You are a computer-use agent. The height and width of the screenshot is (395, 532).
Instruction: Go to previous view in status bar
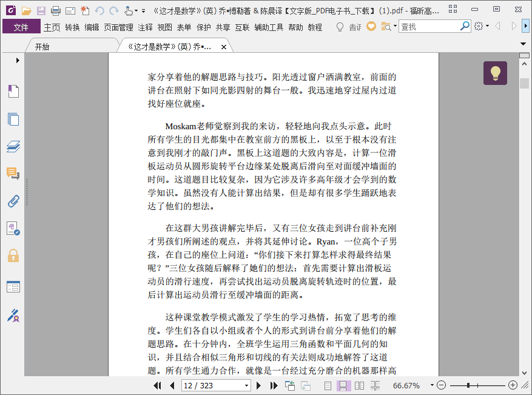290,385
